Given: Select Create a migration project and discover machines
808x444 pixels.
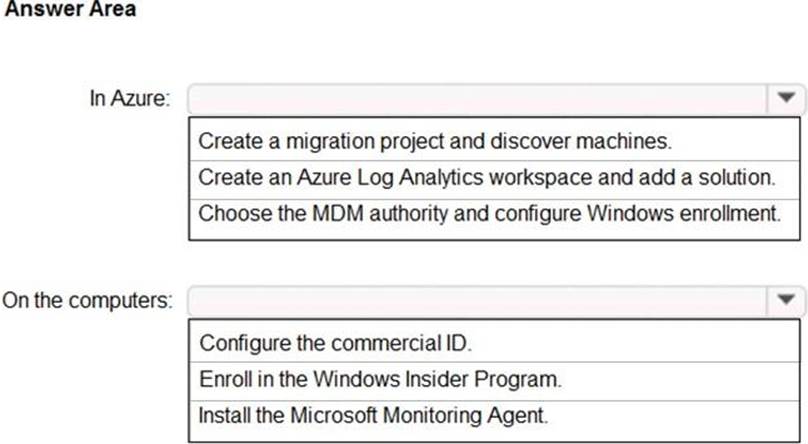Looking at the screenshot, I should pyautogui.click(x=435, y=140).
